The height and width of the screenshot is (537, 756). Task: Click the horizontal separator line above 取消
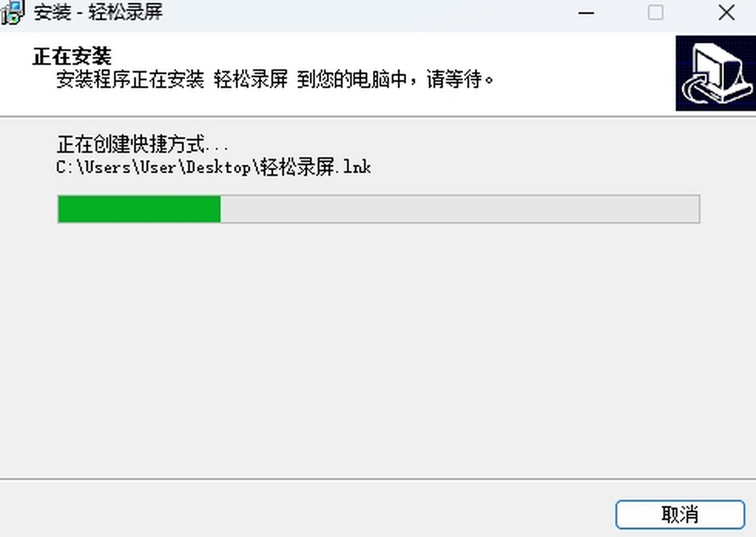pos(378,479)
